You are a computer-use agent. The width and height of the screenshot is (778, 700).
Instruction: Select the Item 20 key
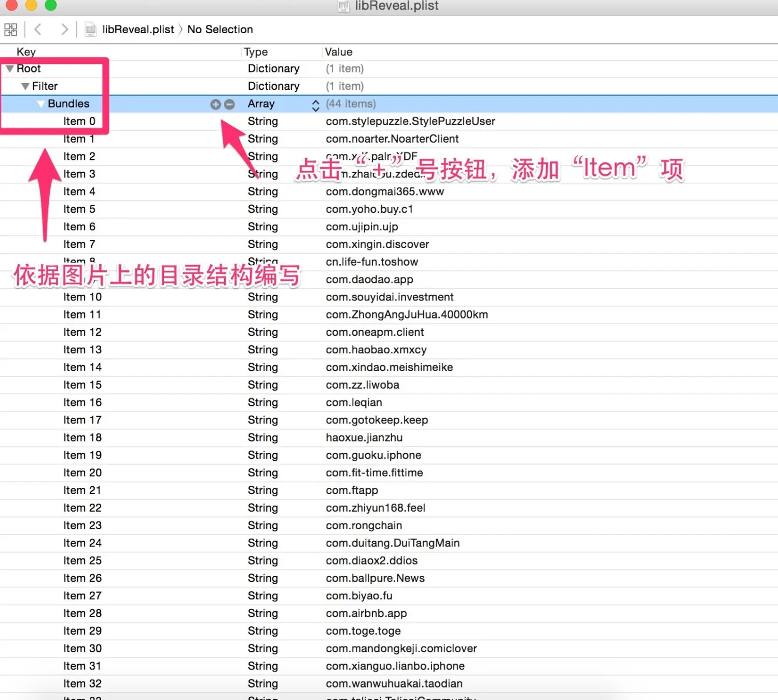point(82,473)
